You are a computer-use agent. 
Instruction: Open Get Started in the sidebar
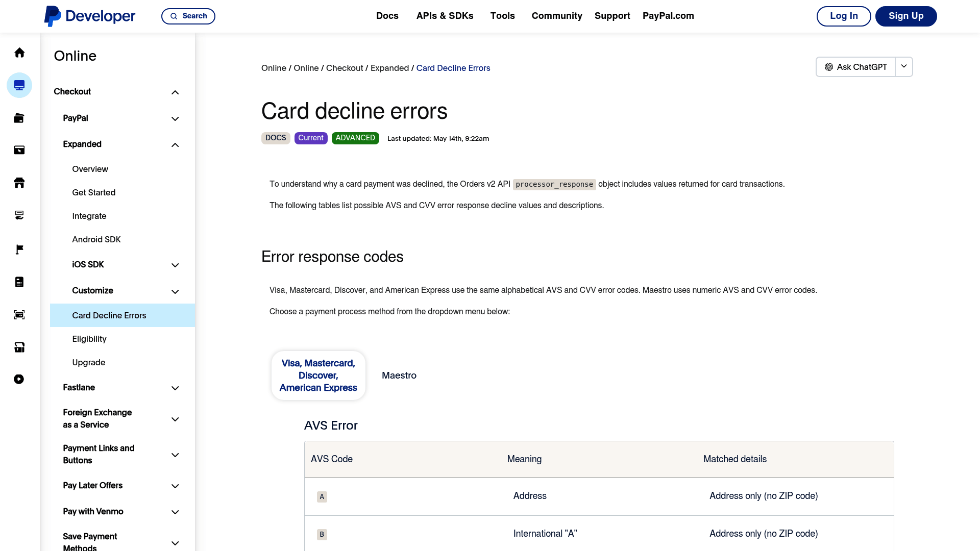coord(94,192)
